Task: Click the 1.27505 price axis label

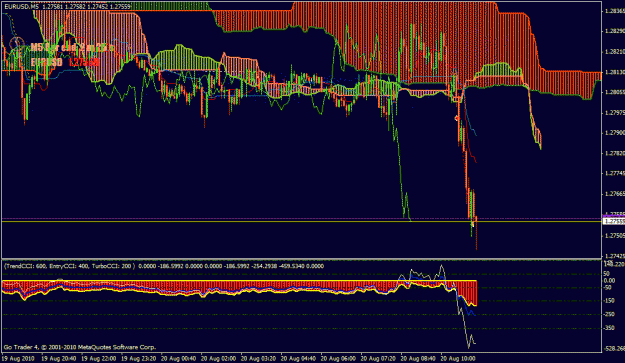Action: point(614,235)
